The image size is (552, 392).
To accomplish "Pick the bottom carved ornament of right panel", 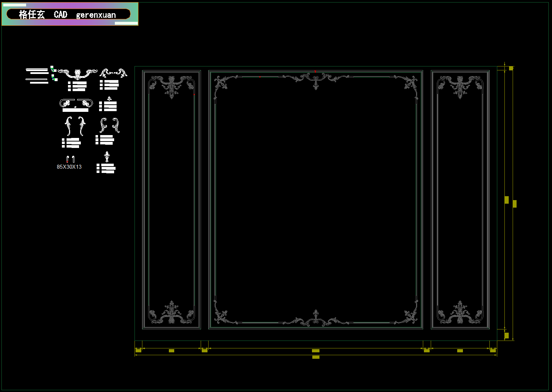I will point(460,313).
